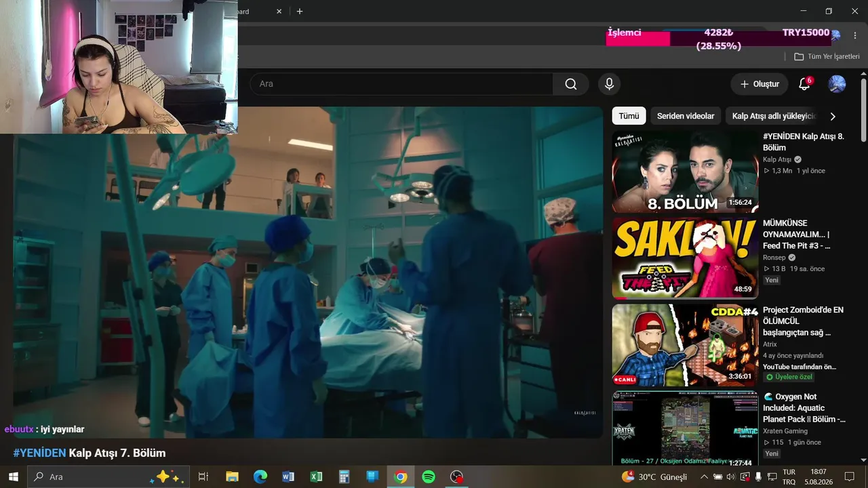Screen dimensions: 868x488
Task: Open the 30°C Güneşli weather widget
Action: [654, 476]
